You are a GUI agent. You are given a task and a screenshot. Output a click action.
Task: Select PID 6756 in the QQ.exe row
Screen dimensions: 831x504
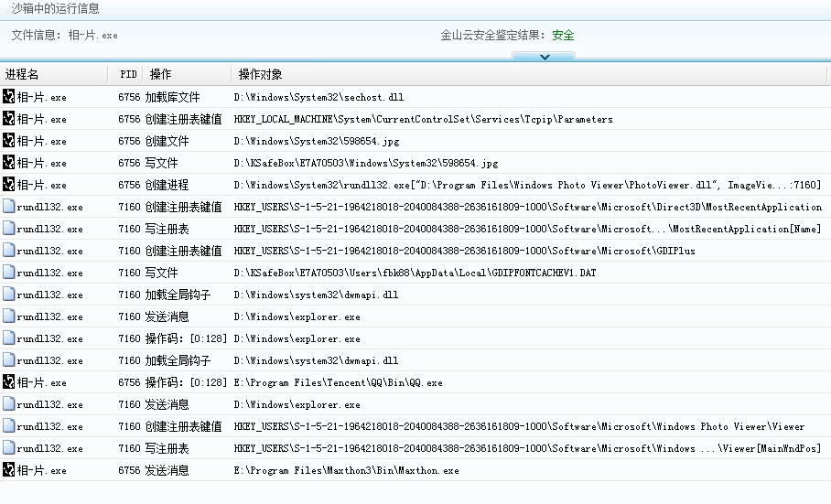click(x=129, y=382)
